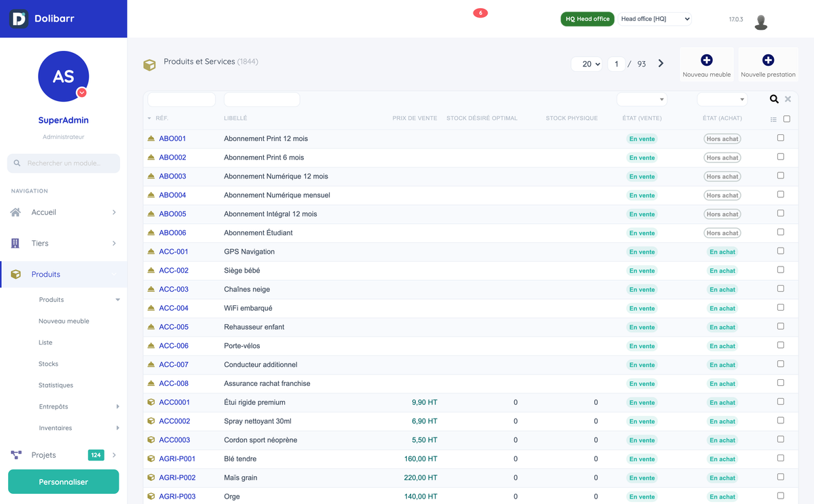Open the État (Achat) filter dropdown
Viewport: 814px width, 504px height.
point(722,100)
